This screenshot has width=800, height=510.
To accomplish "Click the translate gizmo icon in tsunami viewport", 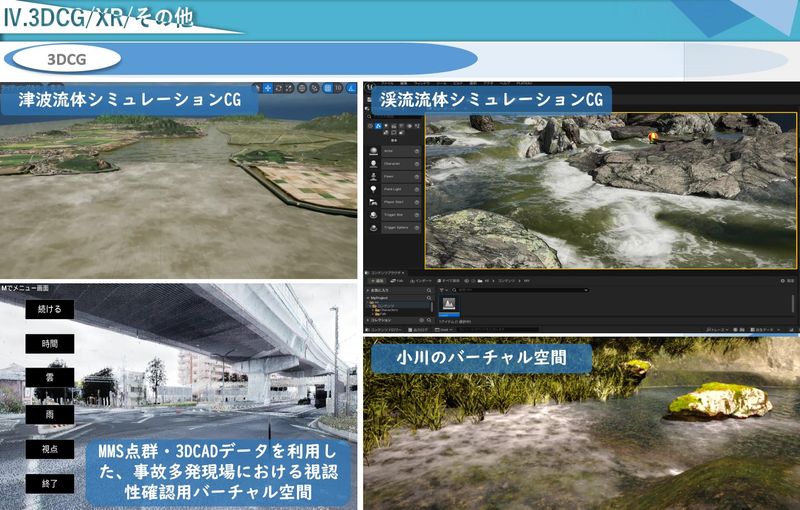I will (267, 88).
